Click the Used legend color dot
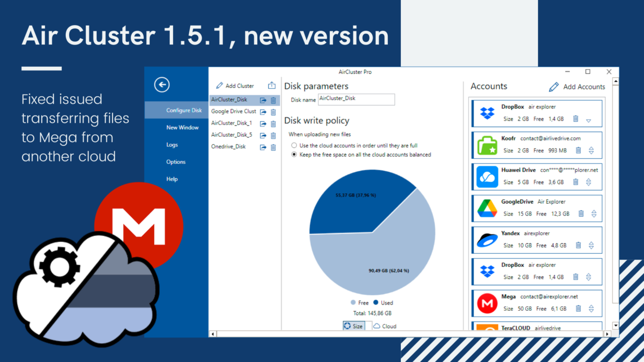 (376, 302)
